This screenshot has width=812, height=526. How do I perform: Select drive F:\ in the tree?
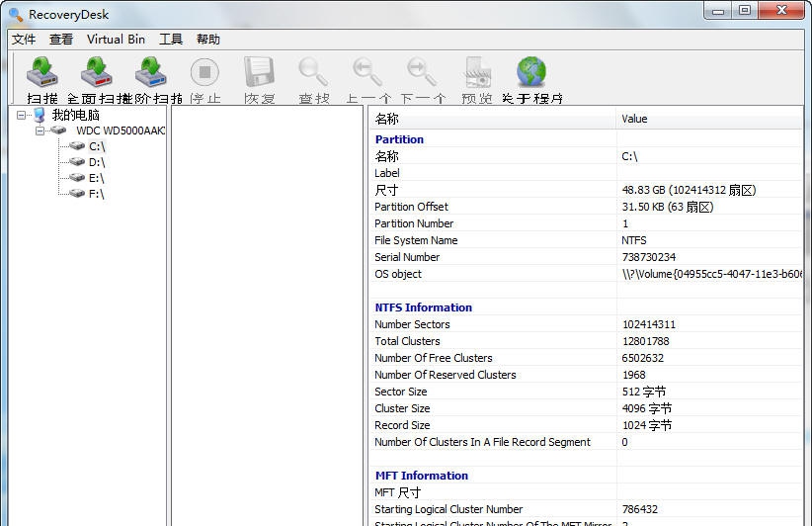click(96, 194)
